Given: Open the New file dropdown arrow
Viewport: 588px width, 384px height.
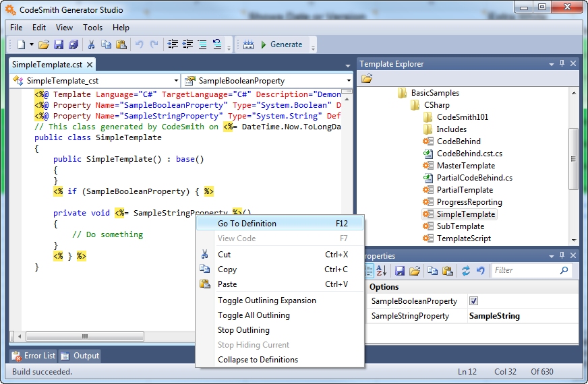Looking at the screenshot, I should click(x=32, y=44).
